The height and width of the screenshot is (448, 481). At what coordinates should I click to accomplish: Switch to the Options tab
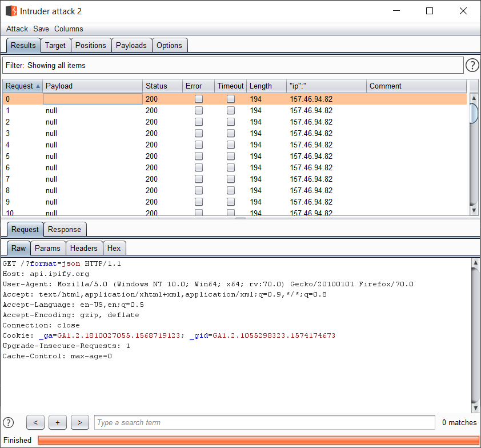pos(169,45)
